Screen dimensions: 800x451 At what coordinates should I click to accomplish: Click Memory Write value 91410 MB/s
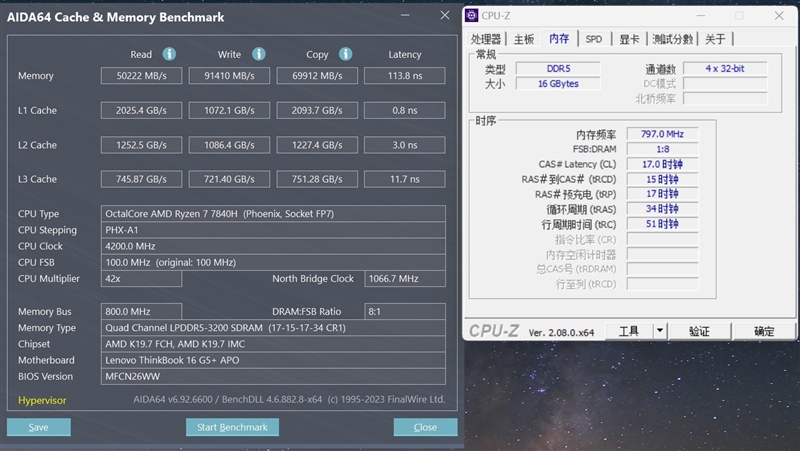tap(229, 76)
